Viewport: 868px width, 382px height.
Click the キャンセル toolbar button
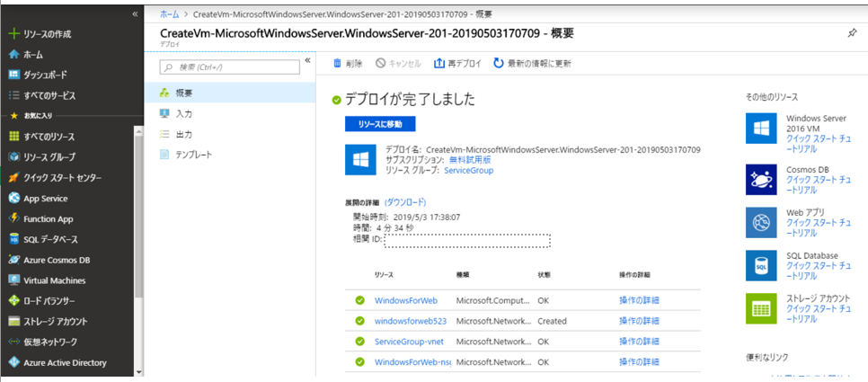coord(398,63)
